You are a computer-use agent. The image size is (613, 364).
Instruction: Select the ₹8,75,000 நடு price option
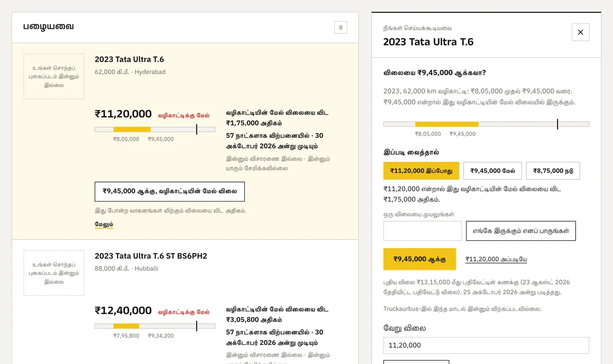click(x=553, y=171)
